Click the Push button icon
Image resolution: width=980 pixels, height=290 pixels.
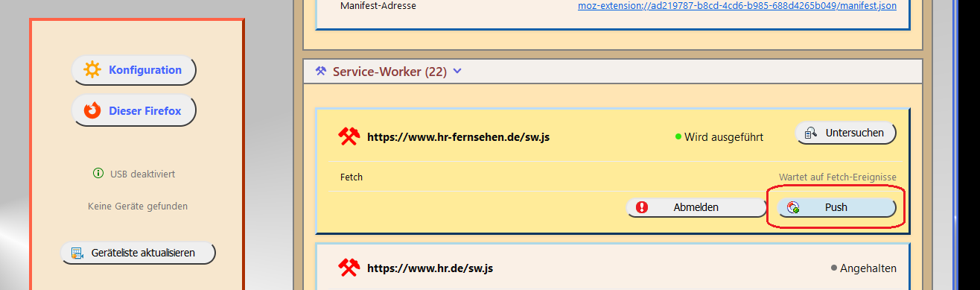(793, 208)
